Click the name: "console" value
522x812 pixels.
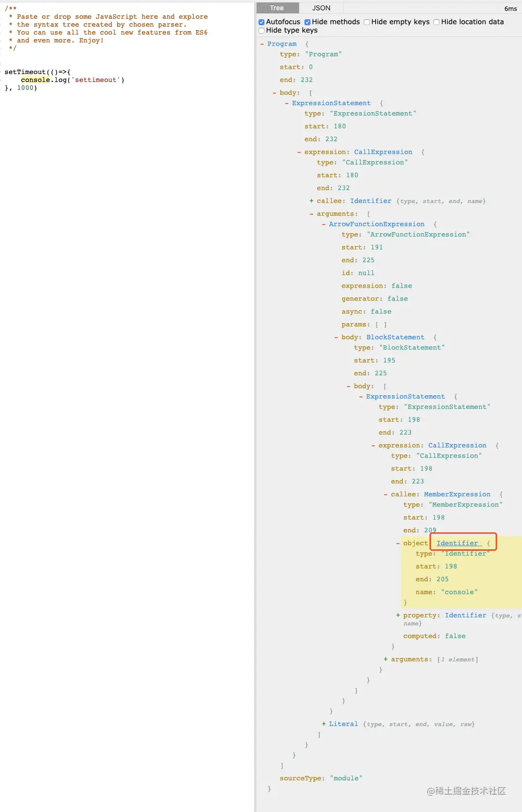459,592
